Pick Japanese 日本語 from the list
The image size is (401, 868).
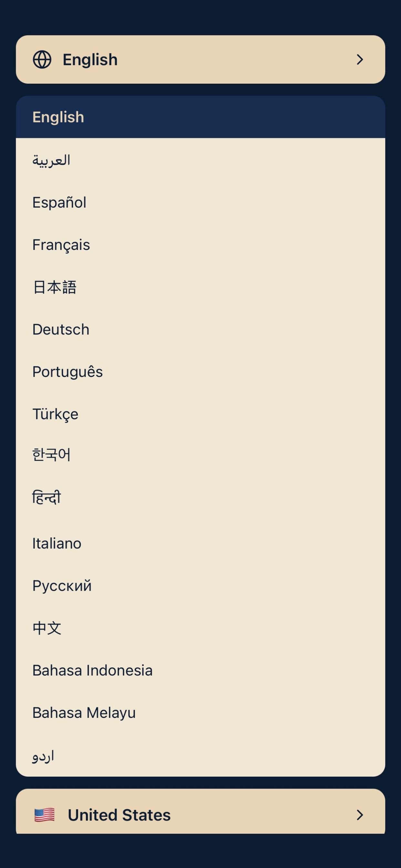click(200, 287)
